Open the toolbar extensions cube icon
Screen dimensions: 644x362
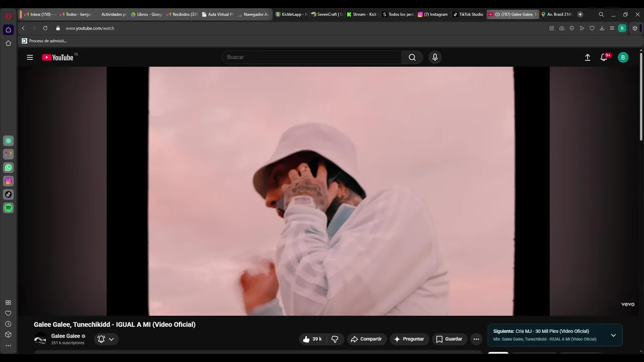click(635, 28)
